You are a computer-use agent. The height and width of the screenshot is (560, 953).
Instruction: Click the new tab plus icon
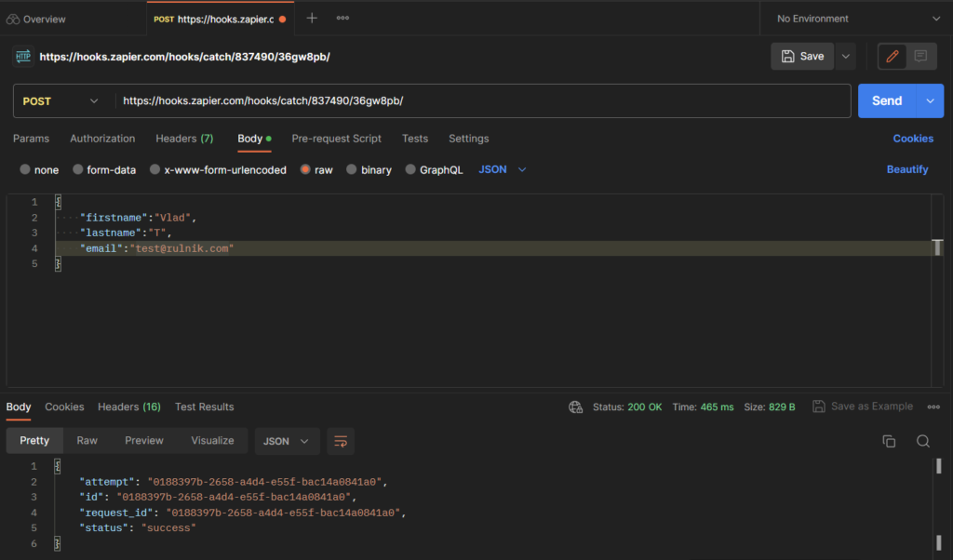click(x=312, y=19)
